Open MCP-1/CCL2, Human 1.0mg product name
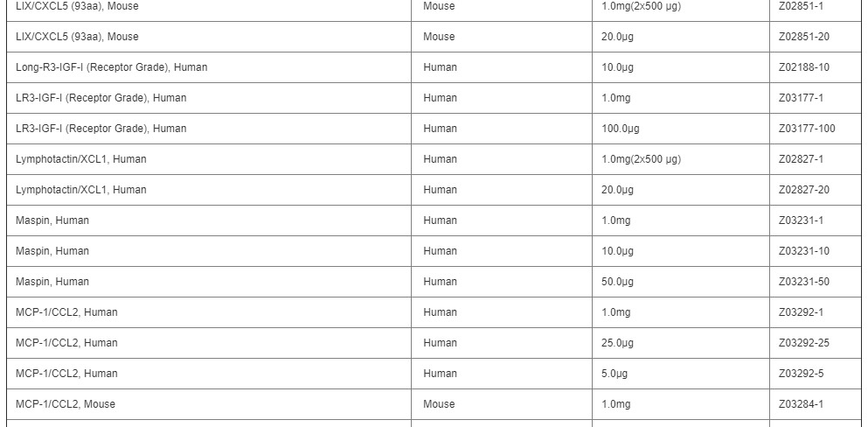Screen dimensions: 868x427 point(66,312)
